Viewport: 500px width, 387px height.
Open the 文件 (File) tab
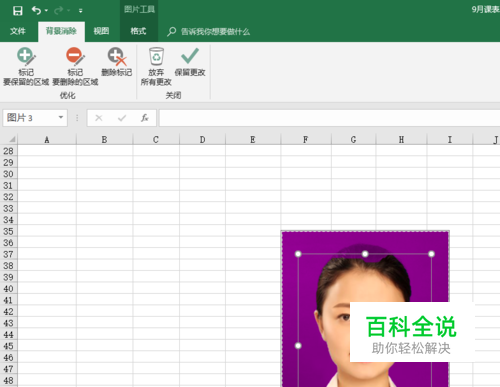pos(18,31)
